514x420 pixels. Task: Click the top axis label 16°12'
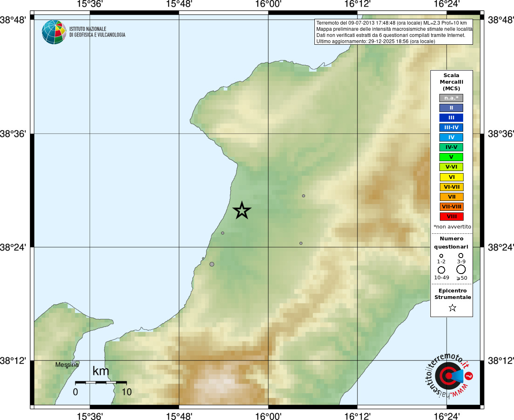pyautogui.click(x=357, y=5)
